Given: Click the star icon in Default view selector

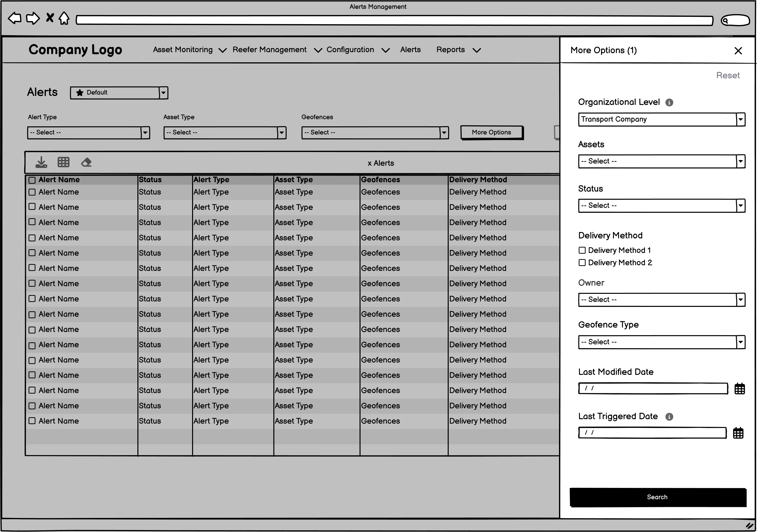Looking at the screenshot, I should pyautogui.click(x=80, y=93).
